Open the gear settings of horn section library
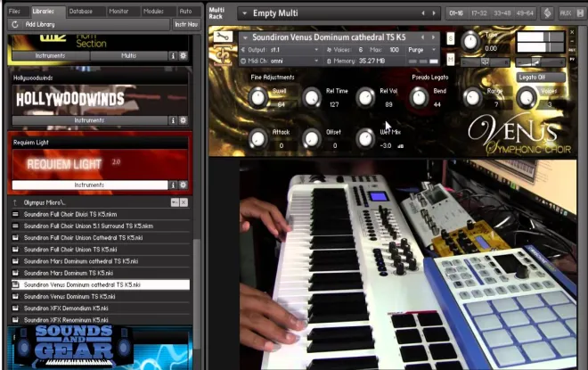This screenshot has height=370, width=588. coord(183,55)
